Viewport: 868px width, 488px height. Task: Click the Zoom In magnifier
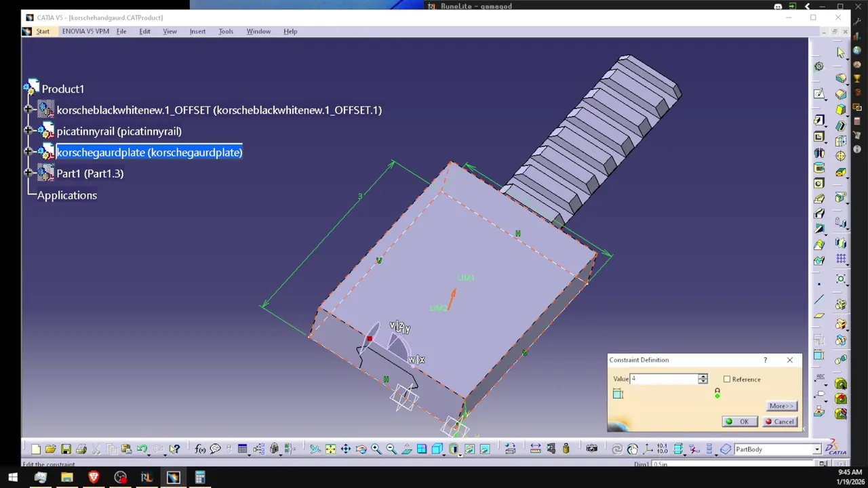[376, 449]
